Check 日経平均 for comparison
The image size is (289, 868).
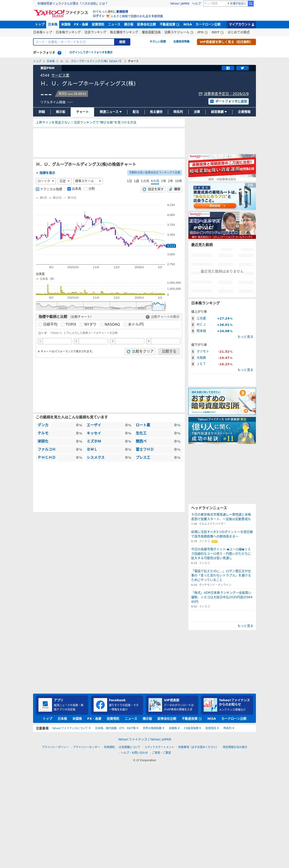pos(40,324)
